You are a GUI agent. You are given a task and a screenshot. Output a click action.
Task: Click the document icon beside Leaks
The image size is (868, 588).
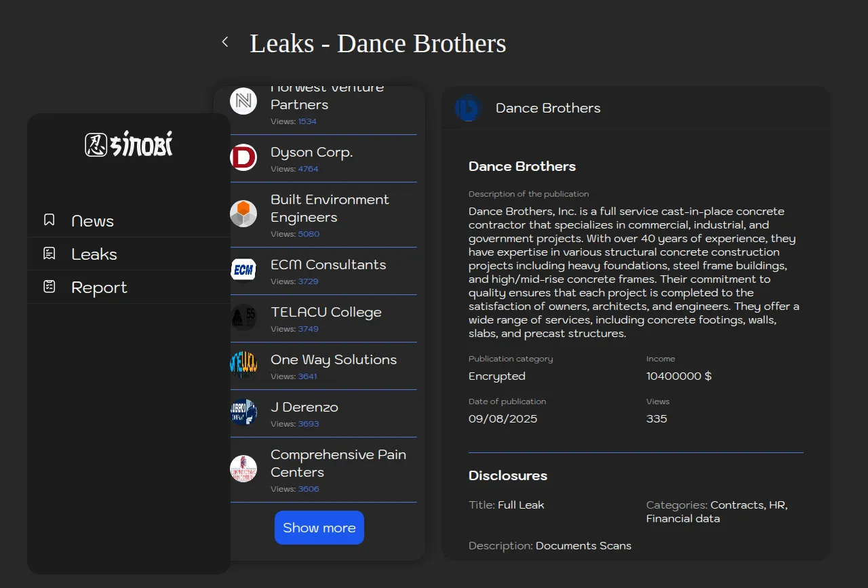click(50, 253)
